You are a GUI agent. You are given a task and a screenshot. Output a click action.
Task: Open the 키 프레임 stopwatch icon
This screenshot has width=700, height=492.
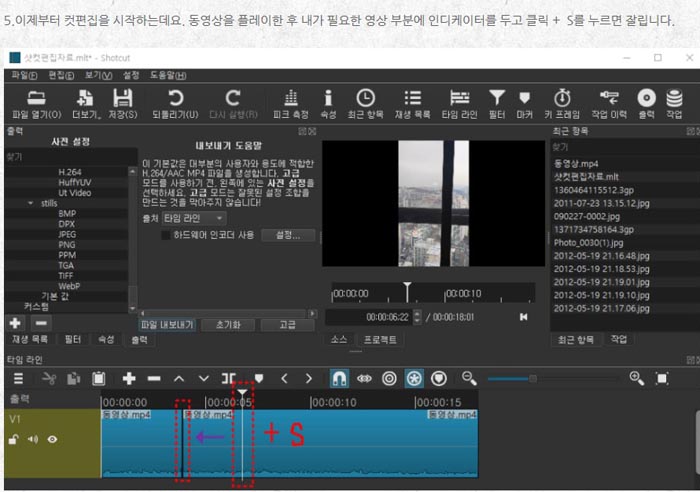click(562, 104)
